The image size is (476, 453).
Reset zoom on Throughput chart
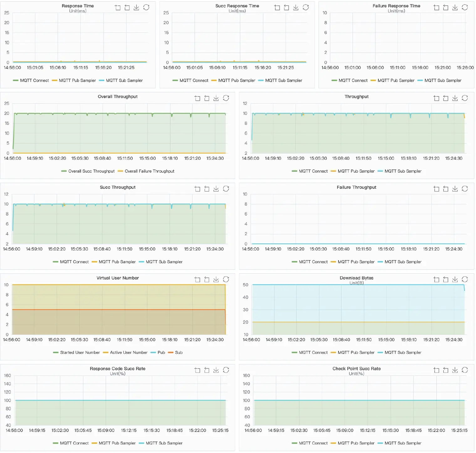click(446, 98)
